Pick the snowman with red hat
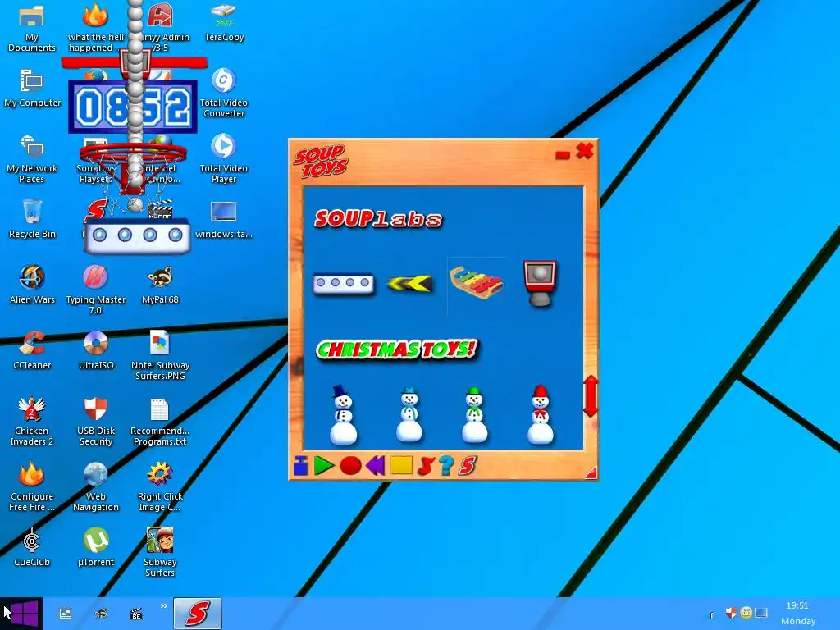Screen dimensions: 840x630 point(540,414)
